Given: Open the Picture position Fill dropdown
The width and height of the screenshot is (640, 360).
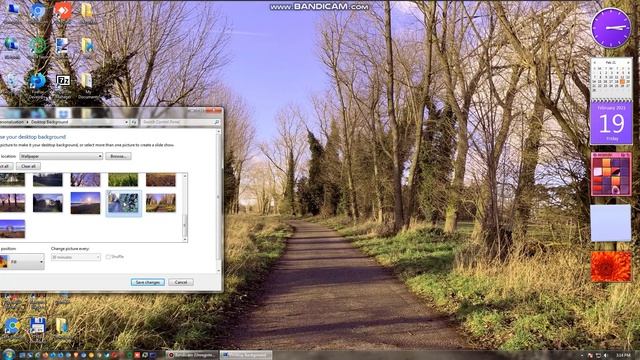Looking at the screenshot, I should (22, 261).
